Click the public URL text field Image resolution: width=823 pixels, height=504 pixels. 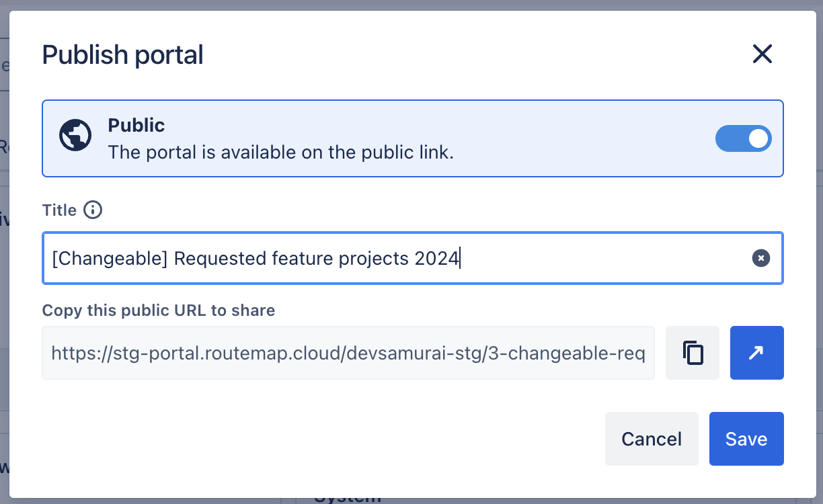tap(348, 353)
